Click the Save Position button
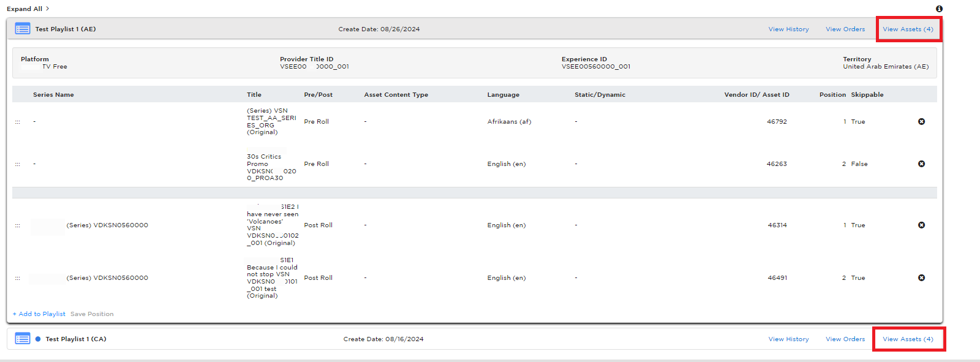The width and height of the screenshot is (980, 362). (92, 314)
